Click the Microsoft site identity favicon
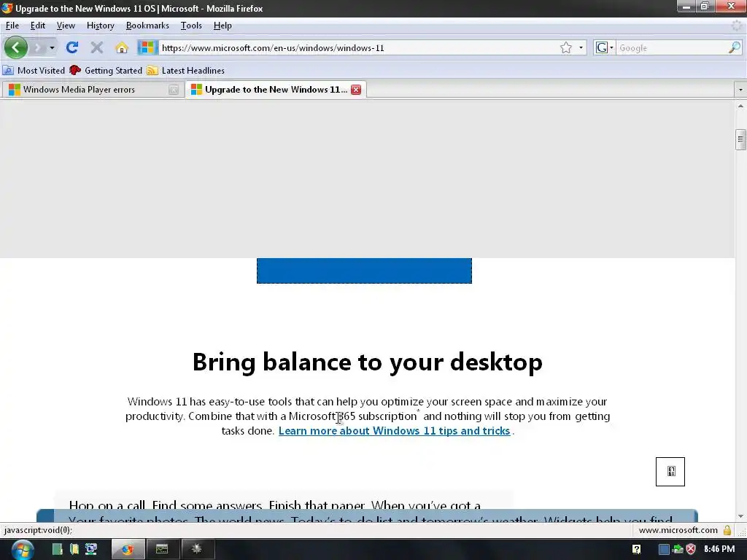Image resolution: width=747 pixels, height=560 pixels. (147, 47)
